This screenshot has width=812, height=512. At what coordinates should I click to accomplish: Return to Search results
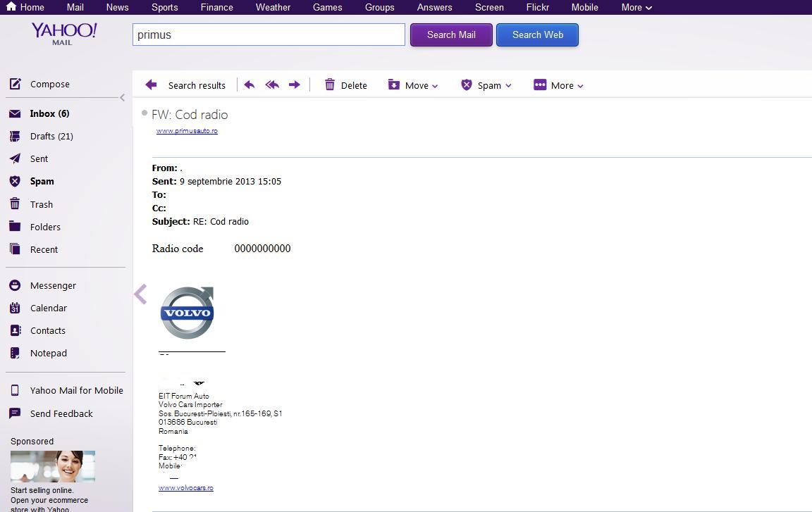197,85
